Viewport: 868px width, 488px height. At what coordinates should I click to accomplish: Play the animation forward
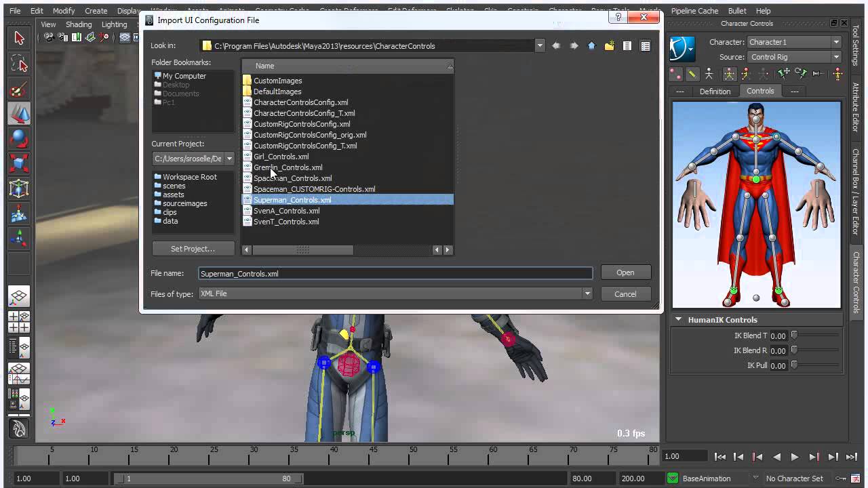point(794,457)
